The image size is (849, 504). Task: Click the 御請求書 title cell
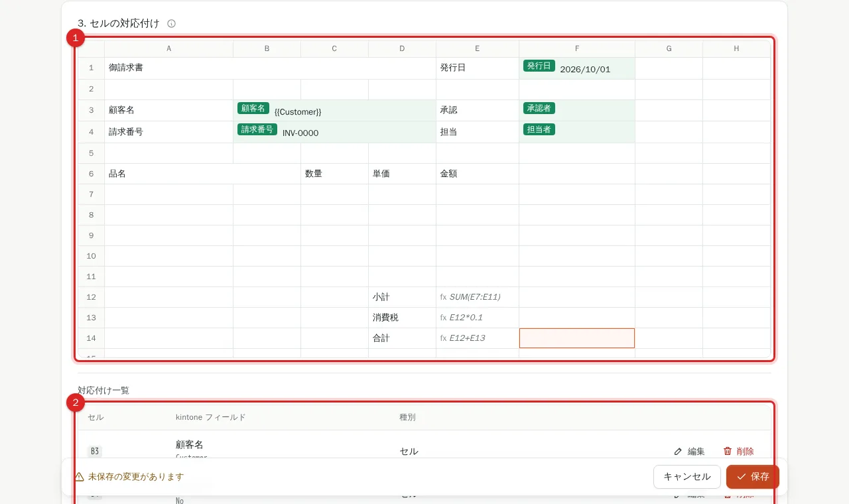(x=270, y=68)
